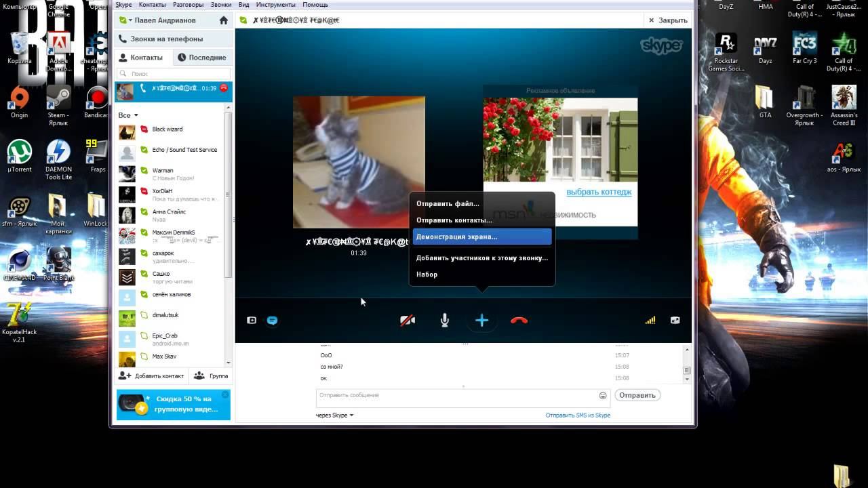Image resolution: width=868 pixels, height=488 pixels.
Task: Choose 'Набор' dial pad option
Action: (482, 274)
